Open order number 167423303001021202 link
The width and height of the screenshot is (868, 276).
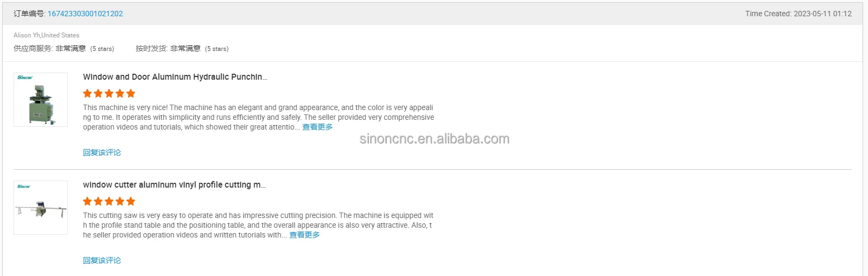[x=85, y=14]
